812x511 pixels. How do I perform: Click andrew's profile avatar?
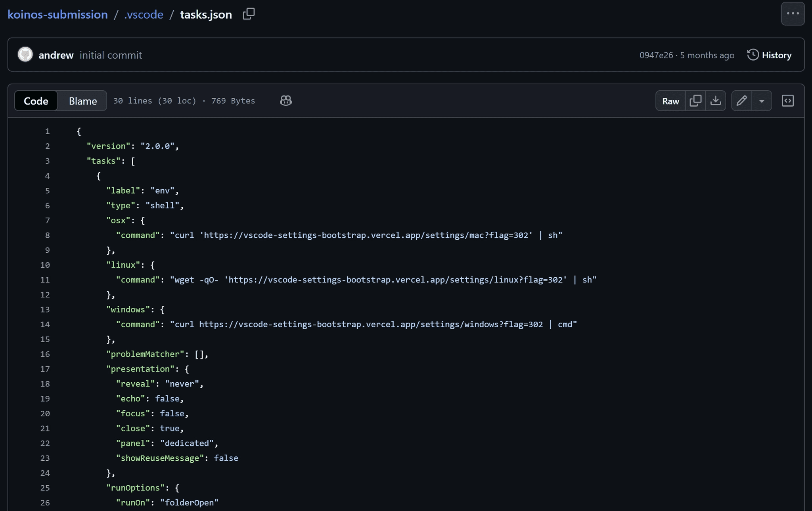tap(25, 54)
